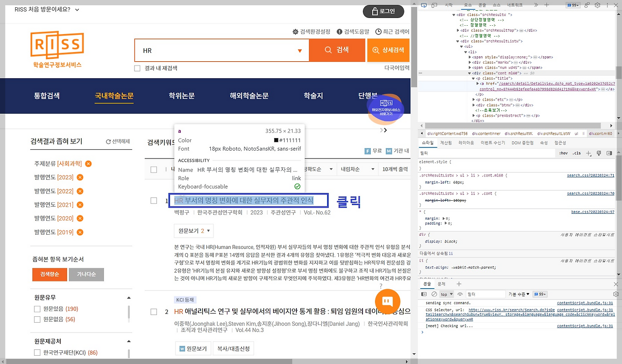Open the HR 부서의 명칭 변화 article link

(244, 200)
